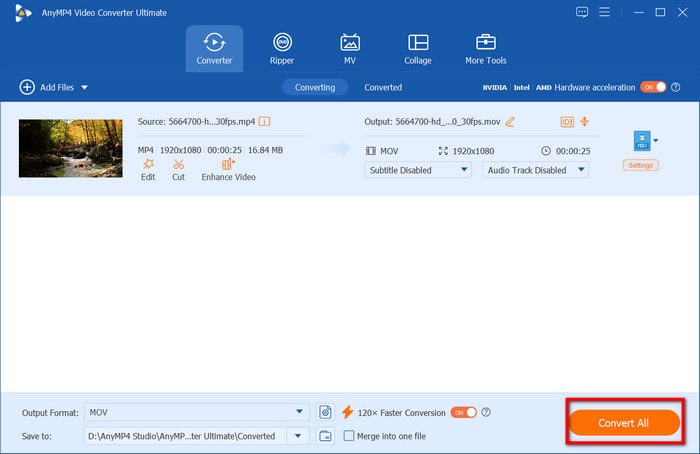
Task: Toggle Hardware acceleration switch
Action: [x=653, y=87]
